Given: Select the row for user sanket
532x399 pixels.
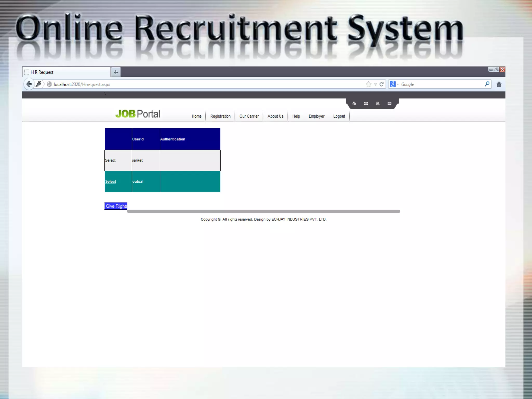Looking at the screenshot, I should [110, 160].
